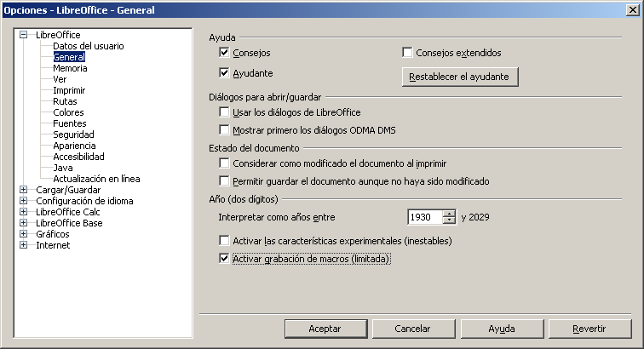The width and height of the screenshot is (644, 349).
Task: Enable Activar las características experimentales checkbox
Action: point(224,241)
